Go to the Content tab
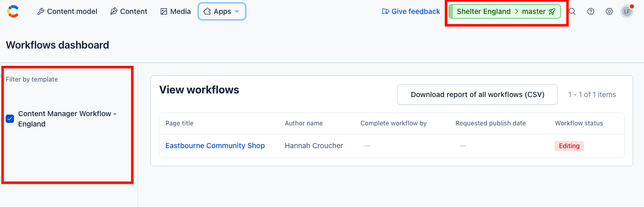Screen dimensions: 644x207 [129, 11]
